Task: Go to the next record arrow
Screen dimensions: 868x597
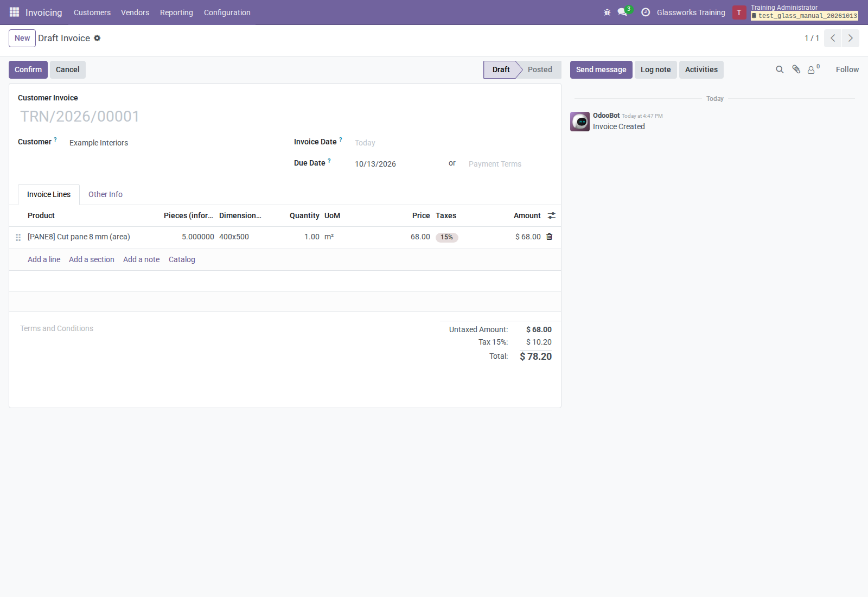Action: click(851, 38)
